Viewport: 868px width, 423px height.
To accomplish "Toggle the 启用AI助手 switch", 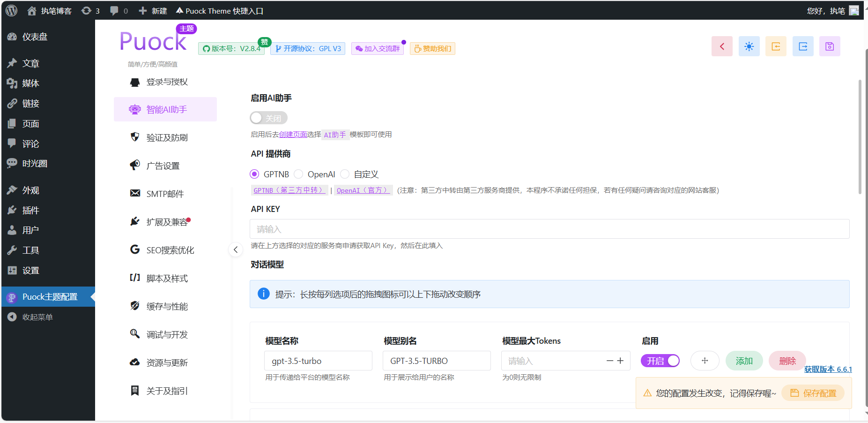I will [268, 118].
